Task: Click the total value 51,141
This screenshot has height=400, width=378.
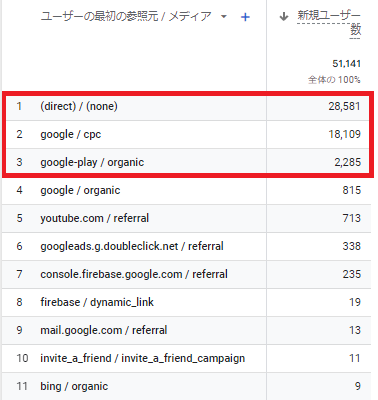Action: click(346, 64)
